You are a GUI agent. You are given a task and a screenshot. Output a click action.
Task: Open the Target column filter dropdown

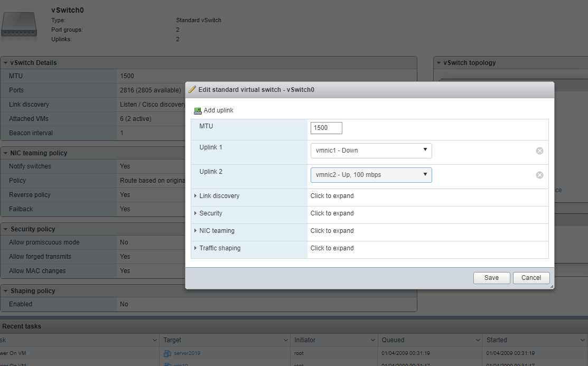pyautogui.click(x=285, y=340)
